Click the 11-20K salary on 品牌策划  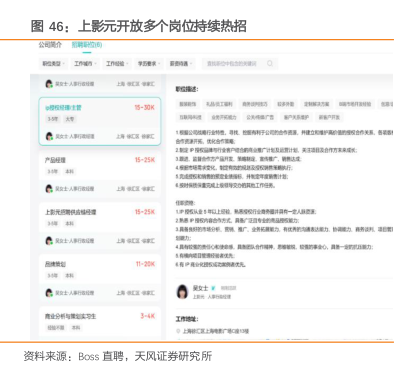coord(145,264)
